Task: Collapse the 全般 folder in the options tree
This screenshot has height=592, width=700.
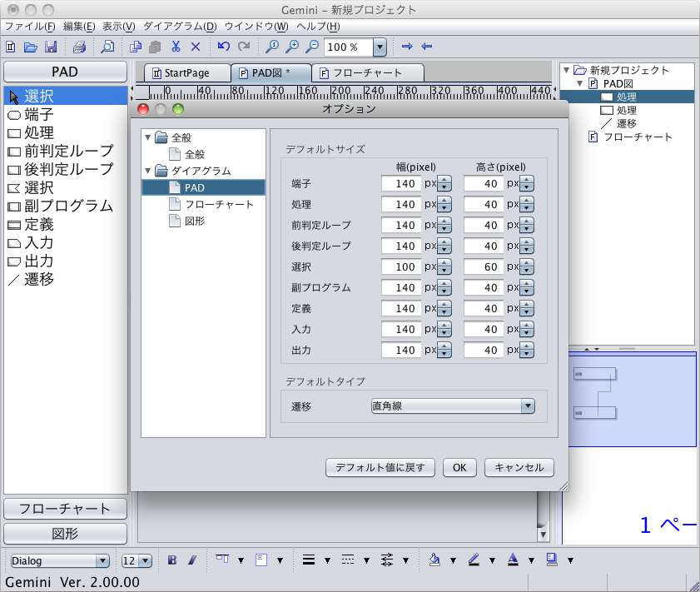Action: point(148,137)
